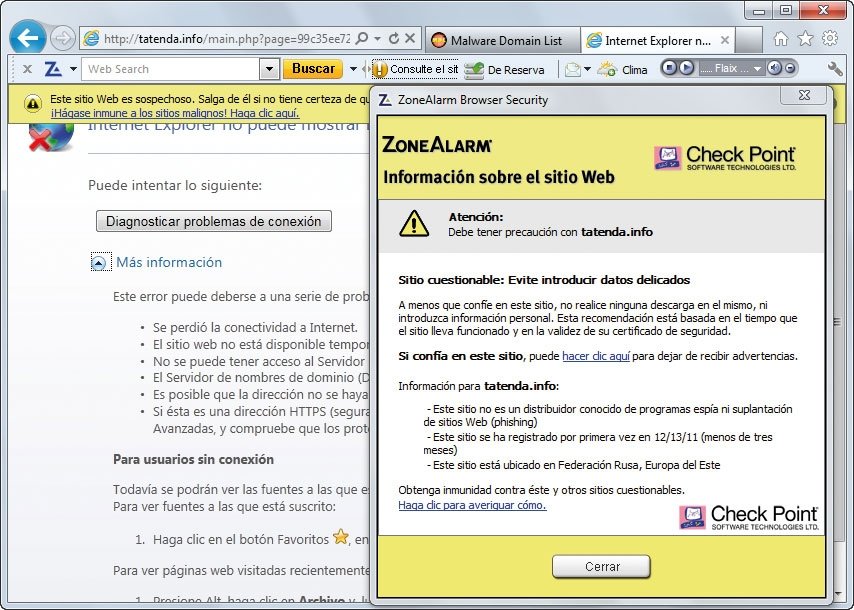The image size is (854, 610).
Task: Click the address bar URL field
Action: (227, 39)
